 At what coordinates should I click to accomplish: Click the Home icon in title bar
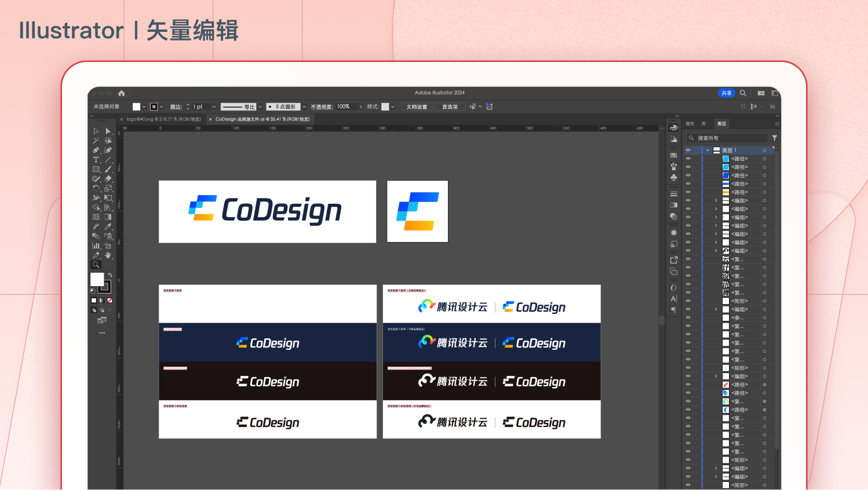coord(122,93)
